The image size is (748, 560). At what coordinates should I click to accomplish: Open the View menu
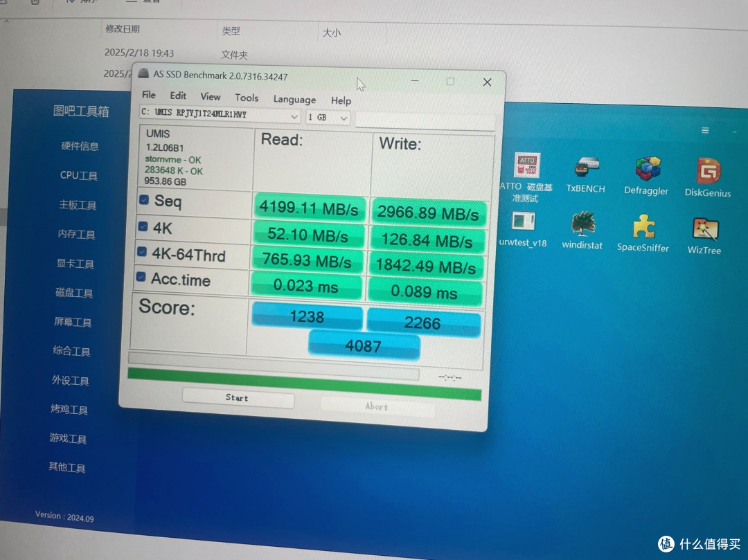tap(211, 97)
